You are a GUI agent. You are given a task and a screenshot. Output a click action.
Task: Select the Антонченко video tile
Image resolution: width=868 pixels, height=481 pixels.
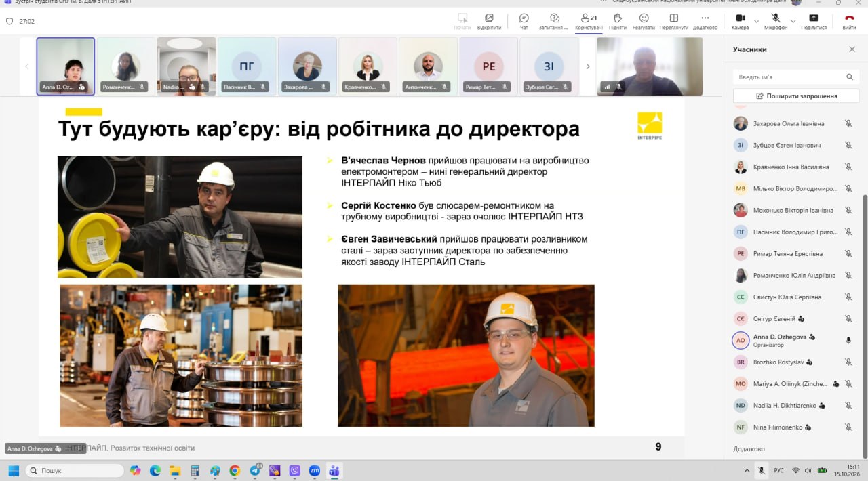[x=428, y=66]
